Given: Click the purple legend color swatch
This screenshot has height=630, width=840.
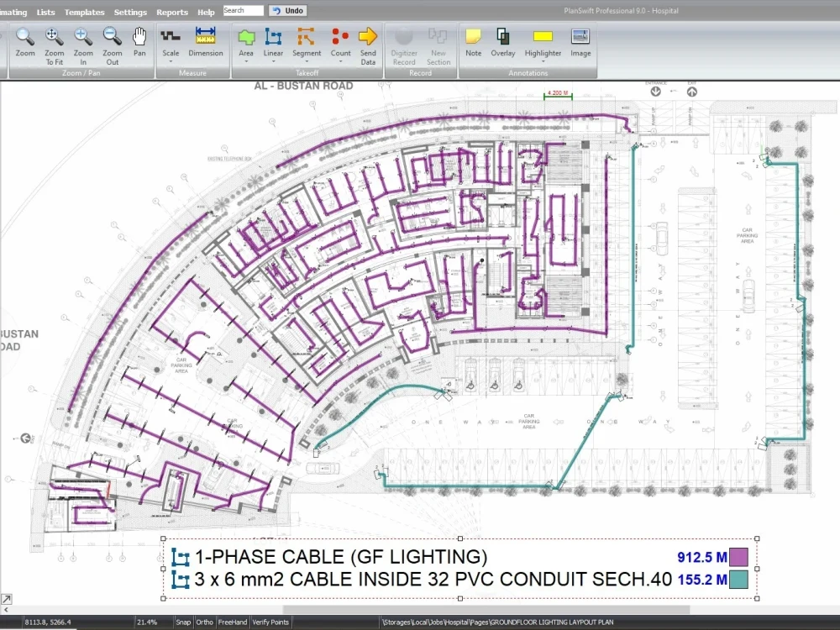Looking at the screenshot, I should pos(738,557).
